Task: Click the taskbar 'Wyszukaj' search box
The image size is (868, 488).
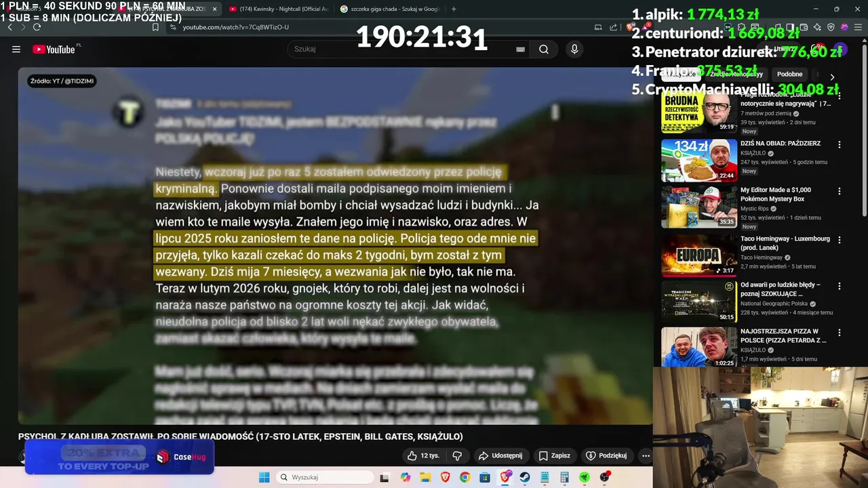Action: pos(325,477)
